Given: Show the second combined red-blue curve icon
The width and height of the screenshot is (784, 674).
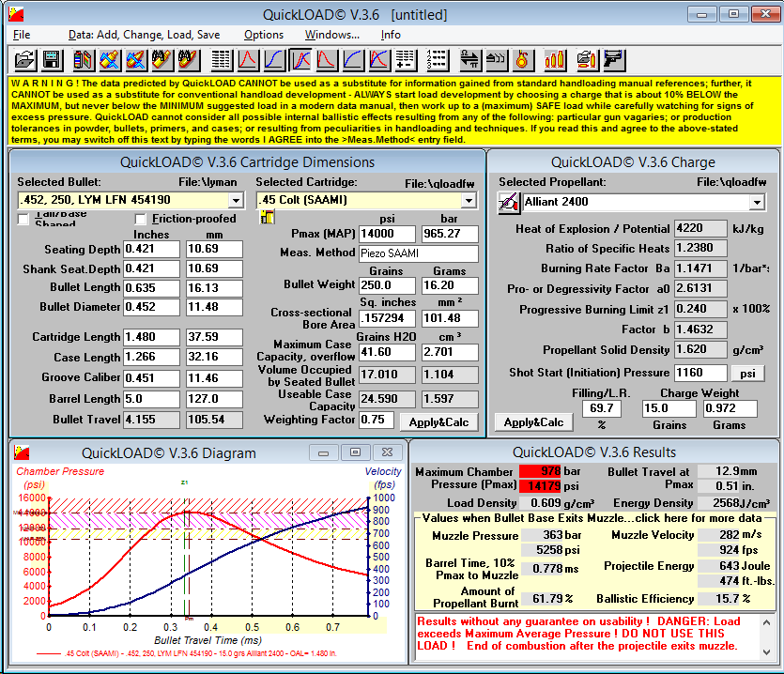Looking at the screenshot, I should coord(379,60).
